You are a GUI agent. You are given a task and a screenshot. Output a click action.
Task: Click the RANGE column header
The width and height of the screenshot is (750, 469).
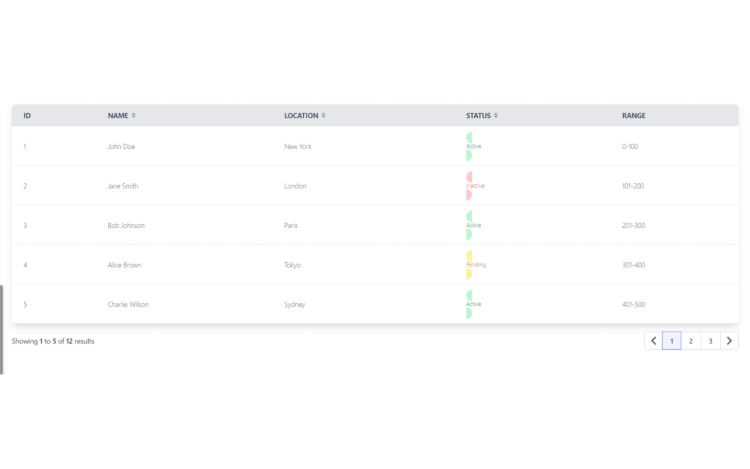click(633, 115)
